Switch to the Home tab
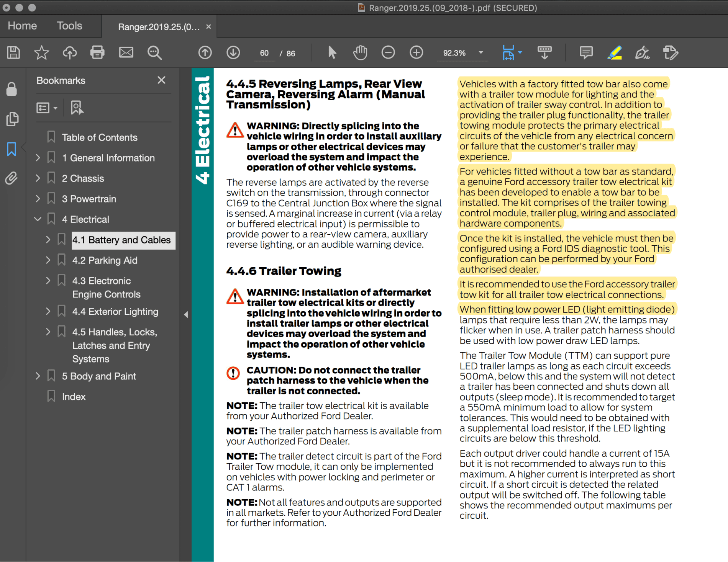728x562 pixels. (22, 26)
